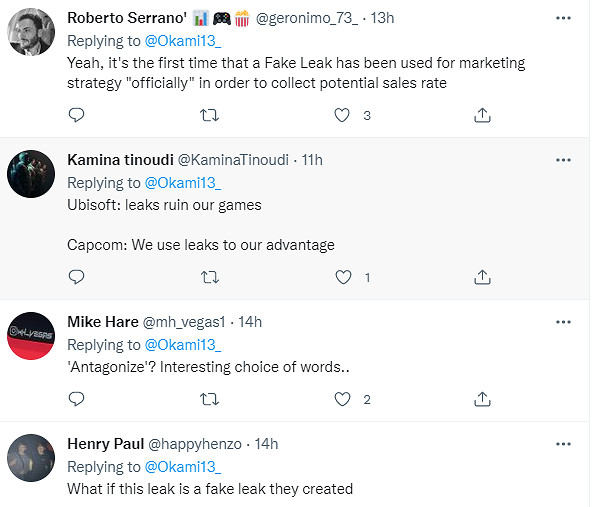Reply to Roberto Serrano's tweet

pyautogui.click(x=76, y=115)
